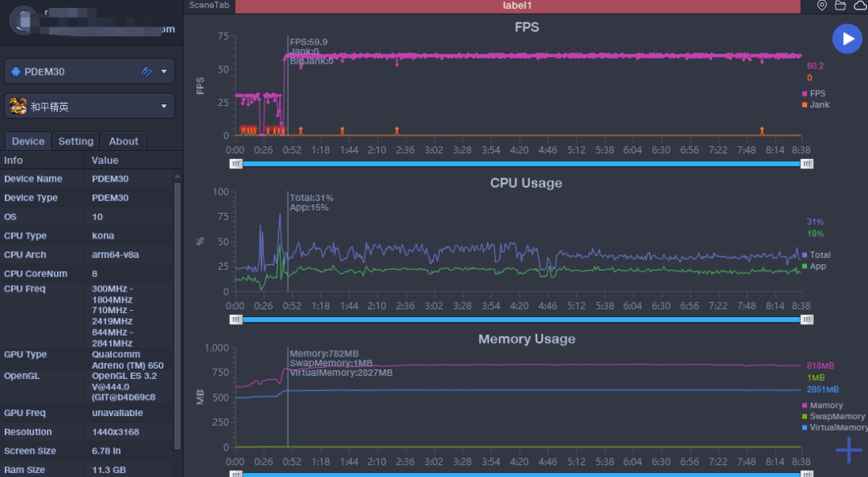Expand the 和平精英 app selection dropdown
The height and width of the screenshot is (477, 868).
[x=164, y=106]
